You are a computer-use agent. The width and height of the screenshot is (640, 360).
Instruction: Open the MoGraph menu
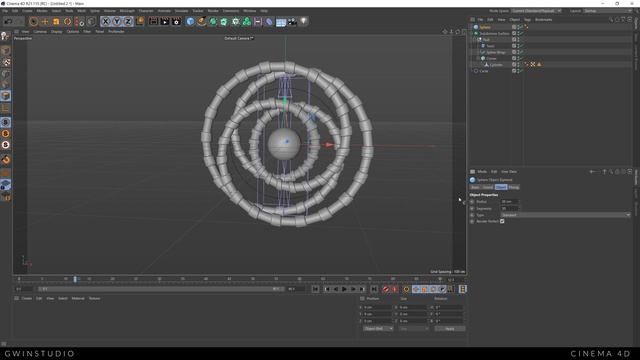tap(127, 11)
